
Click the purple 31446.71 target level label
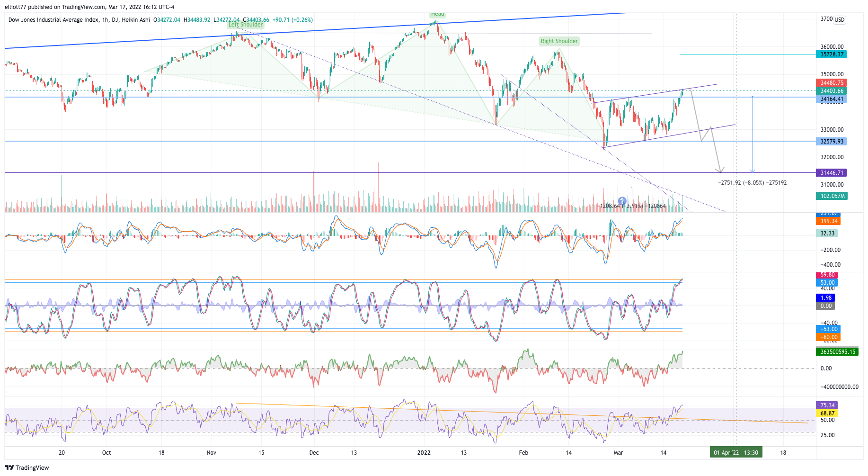click(832, 173)
